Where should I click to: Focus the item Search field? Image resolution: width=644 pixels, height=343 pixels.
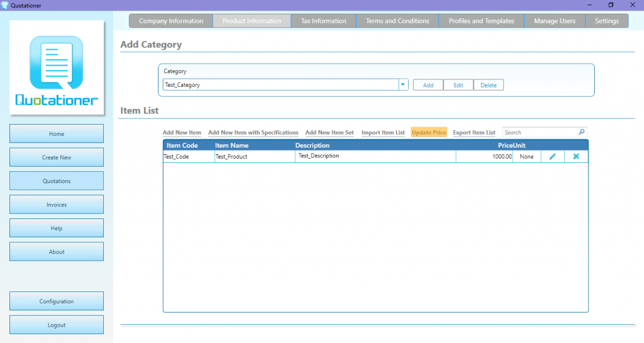coord(540,132)
